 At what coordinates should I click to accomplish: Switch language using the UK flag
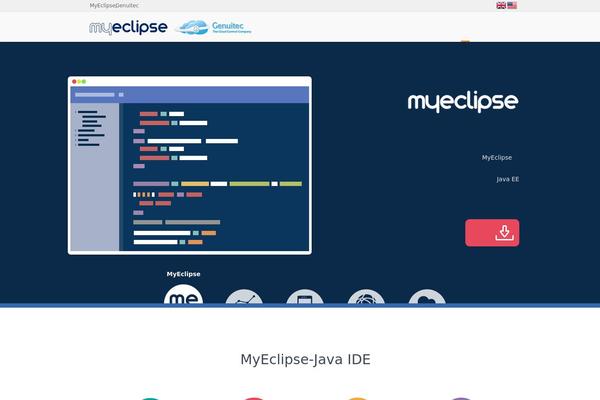pyautogui.click(x=501, y=5)
